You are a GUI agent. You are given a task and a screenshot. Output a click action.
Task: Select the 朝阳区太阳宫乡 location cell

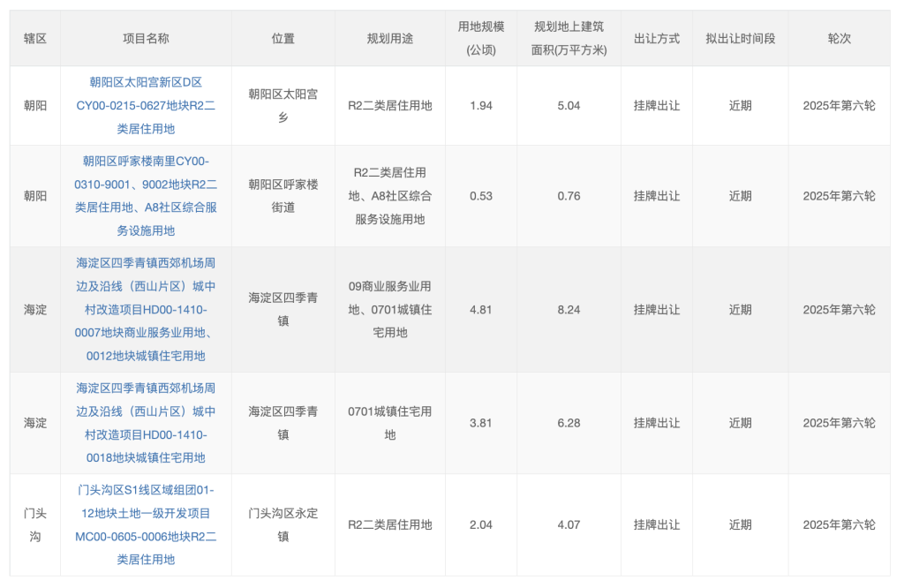283,105
